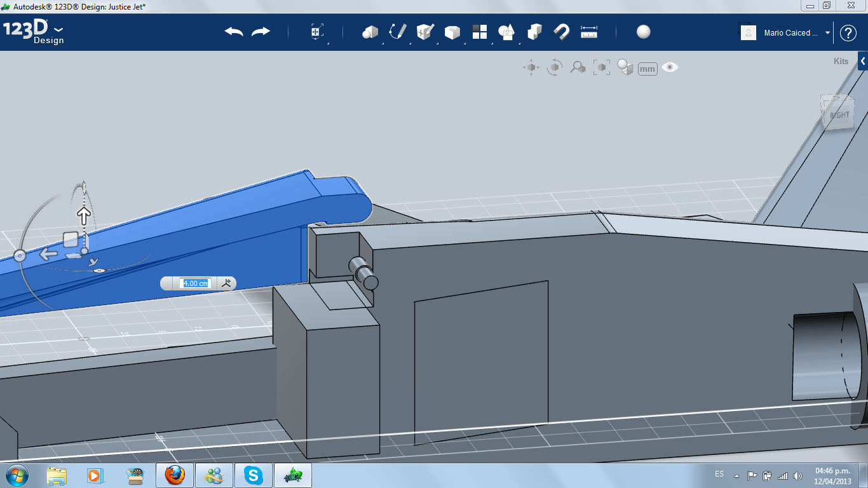Screen dimensions: 868x488
Task: Show hidden system tray icons
Action: [737, 475]
